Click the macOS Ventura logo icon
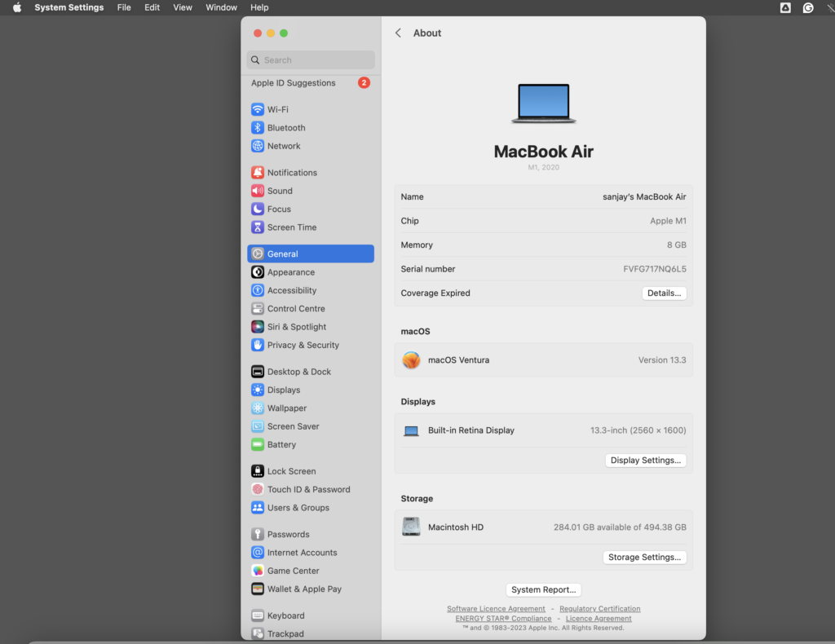This screenshot has width=835, height=644. click(411, 360)
